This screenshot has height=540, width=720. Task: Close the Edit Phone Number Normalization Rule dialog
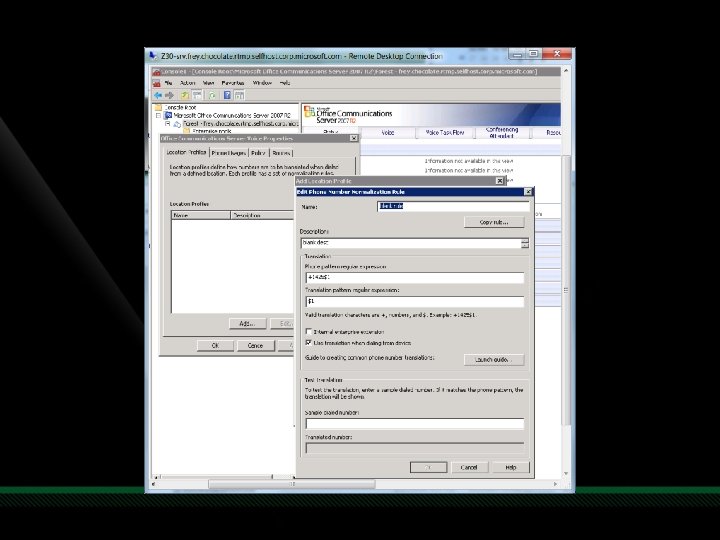click(528, 192)
